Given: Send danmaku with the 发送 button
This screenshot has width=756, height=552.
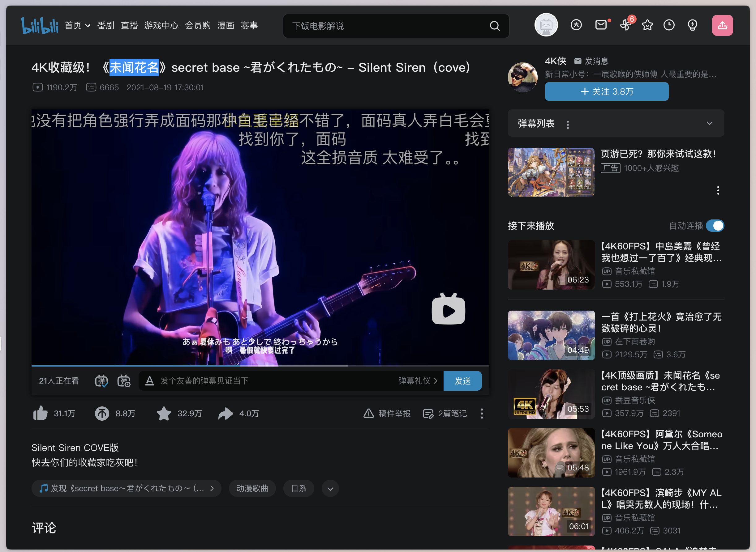Looking at the screenshot, I should (x=462, y=380).
